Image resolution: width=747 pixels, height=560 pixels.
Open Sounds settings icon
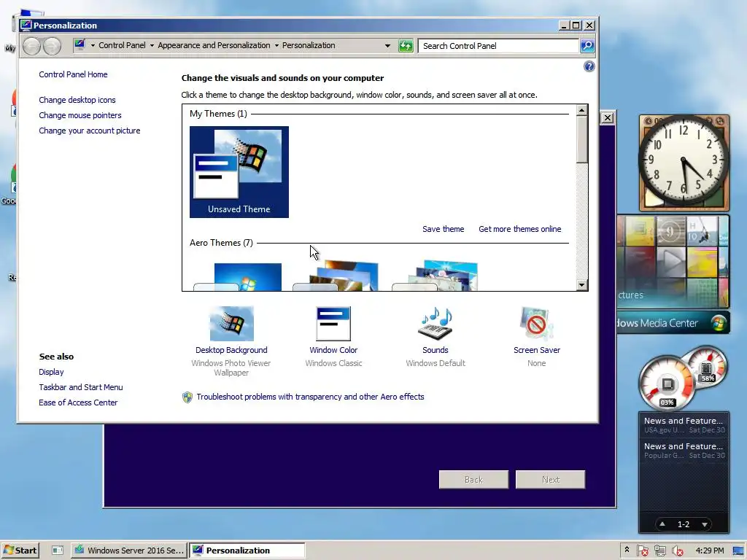click(435, 324)
